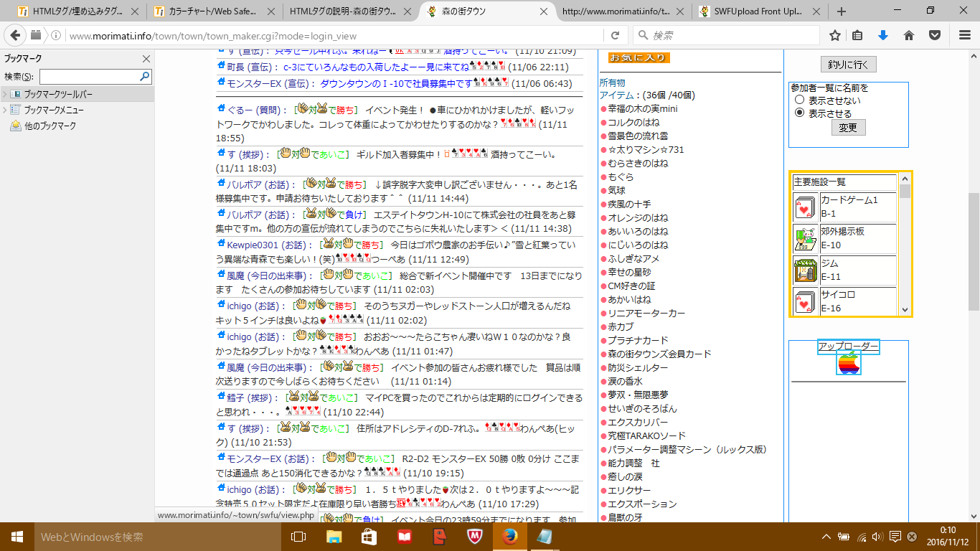Open Windows Start menu

coord(16,537)
